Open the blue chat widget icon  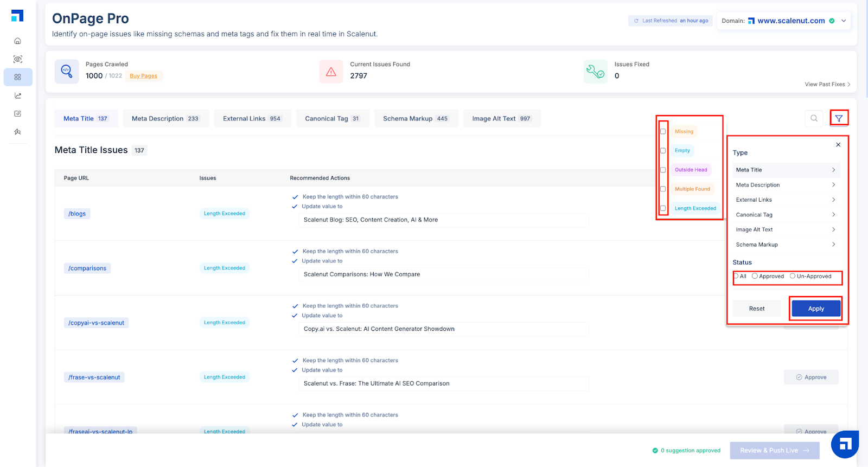coord(845,445)
